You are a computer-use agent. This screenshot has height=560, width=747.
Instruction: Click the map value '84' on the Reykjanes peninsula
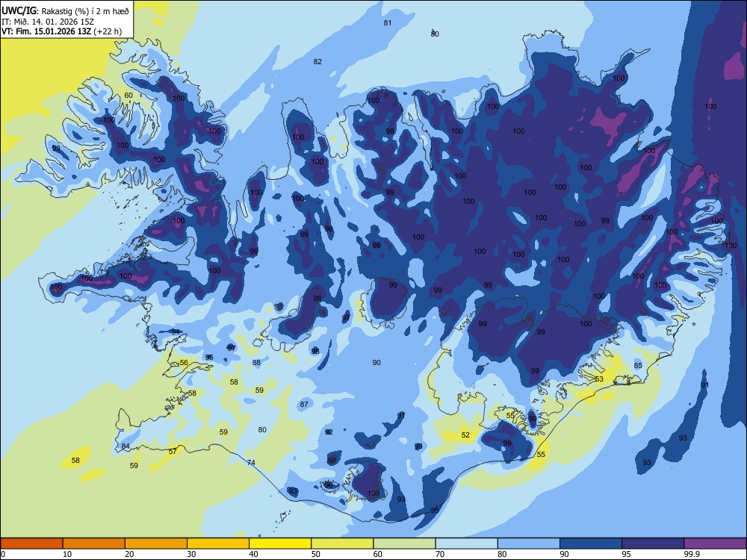(x=125, y=447)
